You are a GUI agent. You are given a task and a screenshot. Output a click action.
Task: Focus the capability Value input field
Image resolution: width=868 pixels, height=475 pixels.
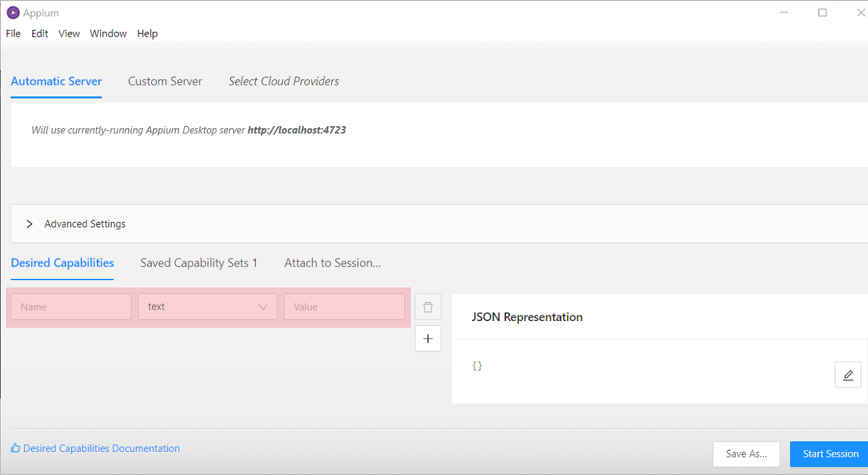click(x=344, y=307)
